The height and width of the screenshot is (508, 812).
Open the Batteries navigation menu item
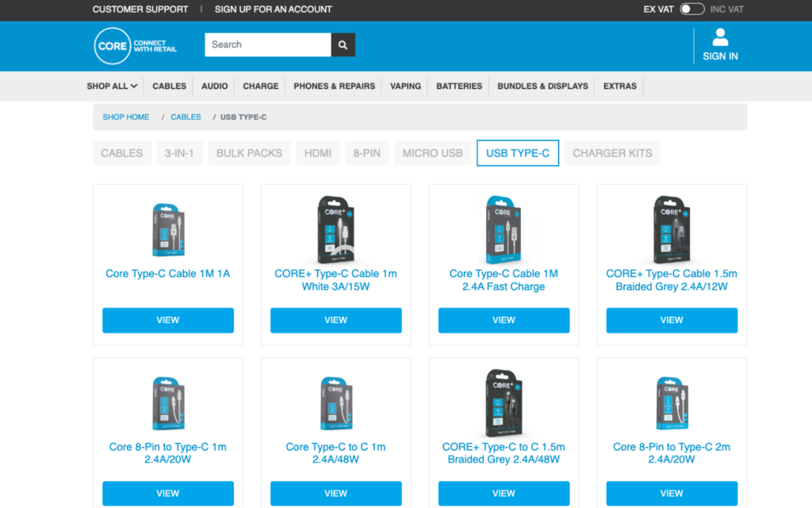[459, 86]
